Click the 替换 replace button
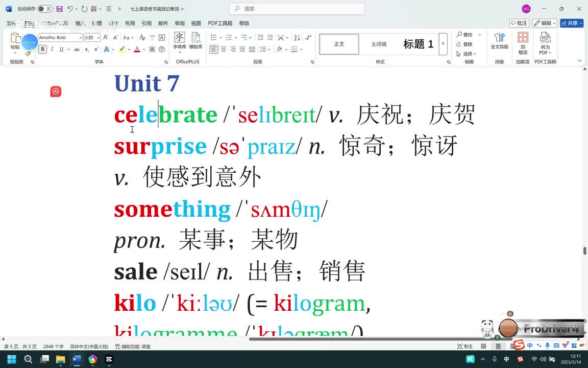 click(464, 44)
